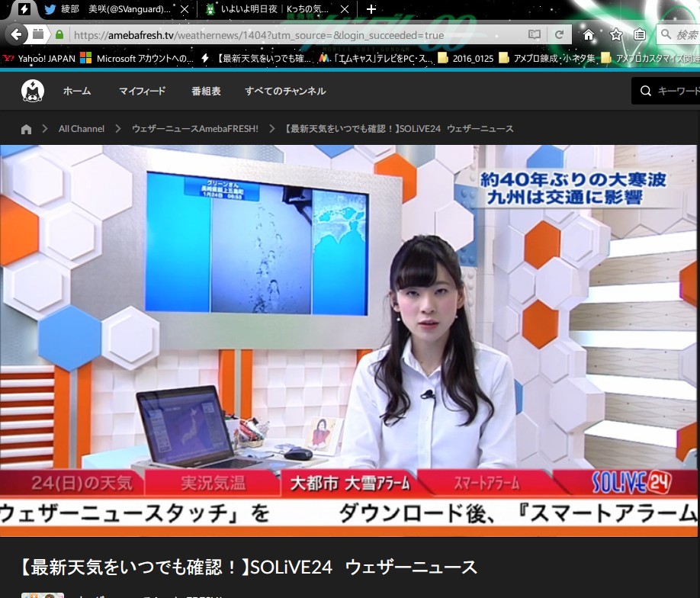Select the pinned lightning bolt tab
Screen dimensions: 700x598
click(24, 9)
